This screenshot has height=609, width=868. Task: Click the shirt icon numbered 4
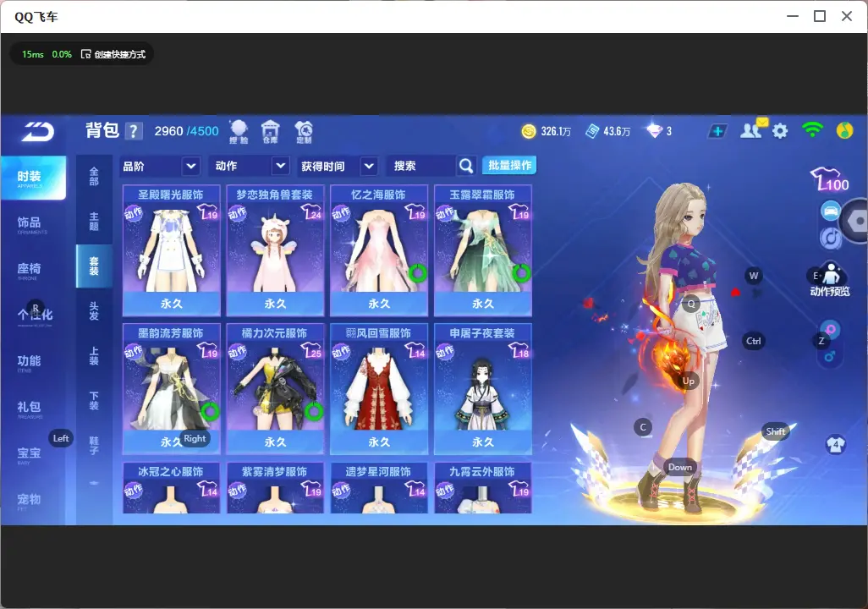[x=836, y=445]
